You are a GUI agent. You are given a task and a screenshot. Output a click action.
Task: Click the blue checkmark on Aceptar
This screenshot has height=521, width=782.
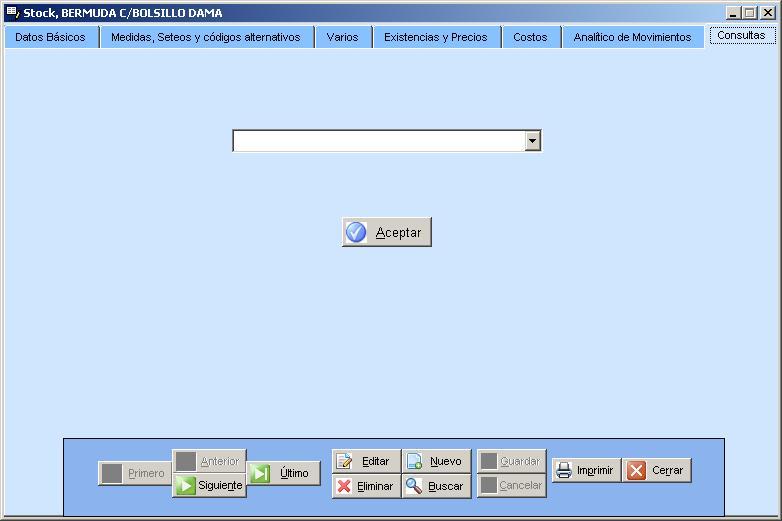pos(356,232)
